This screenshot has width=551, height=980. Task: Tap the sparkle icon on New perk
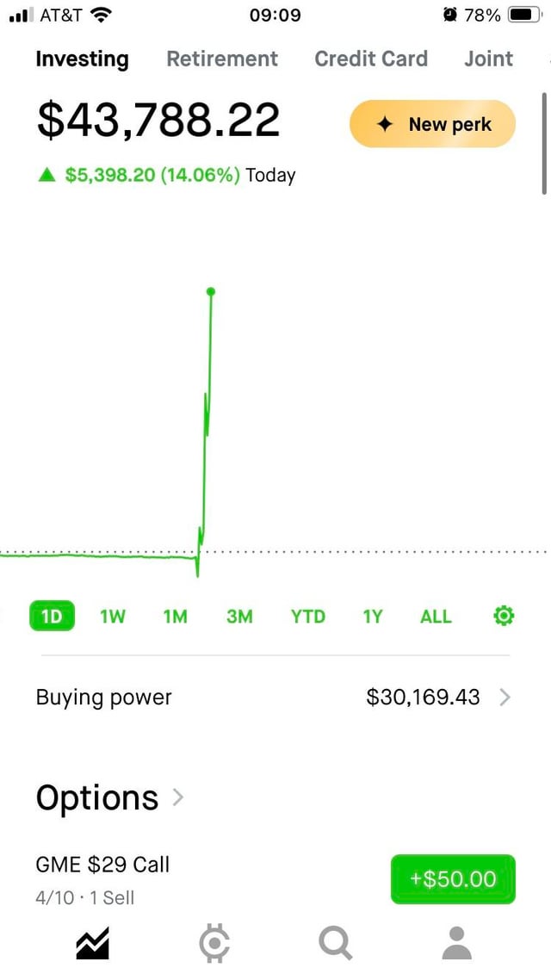[x=385, y=124]
